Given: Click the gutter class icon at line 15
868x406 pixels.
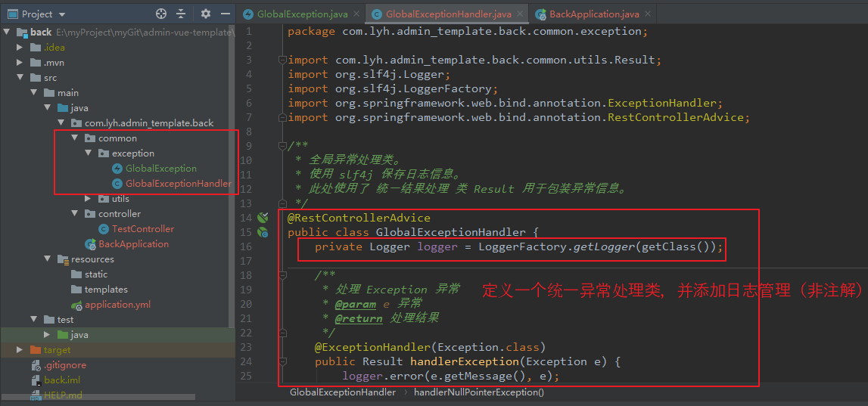Looking at the screenshot, I should pyautogui.click(x=263, y=232).
